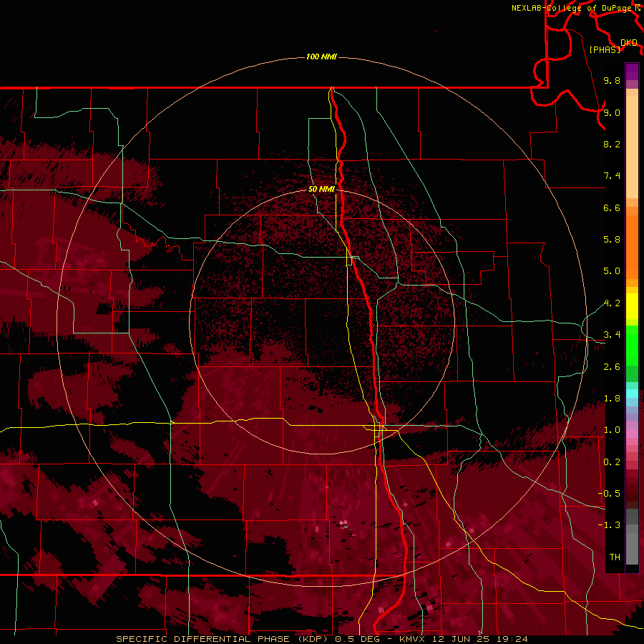Click the TH label at the scale bottom
This screenshot has height=644, width=644.
(615, 557)
